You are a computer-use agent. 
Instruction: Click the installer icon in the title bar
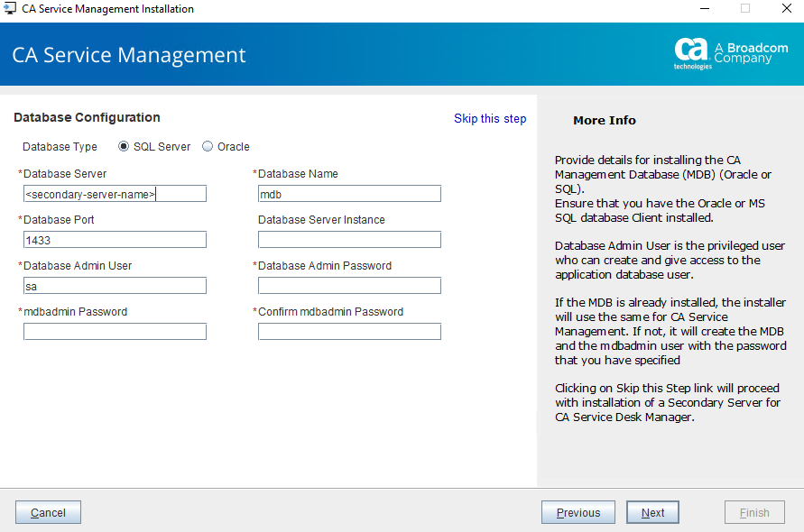10,9
